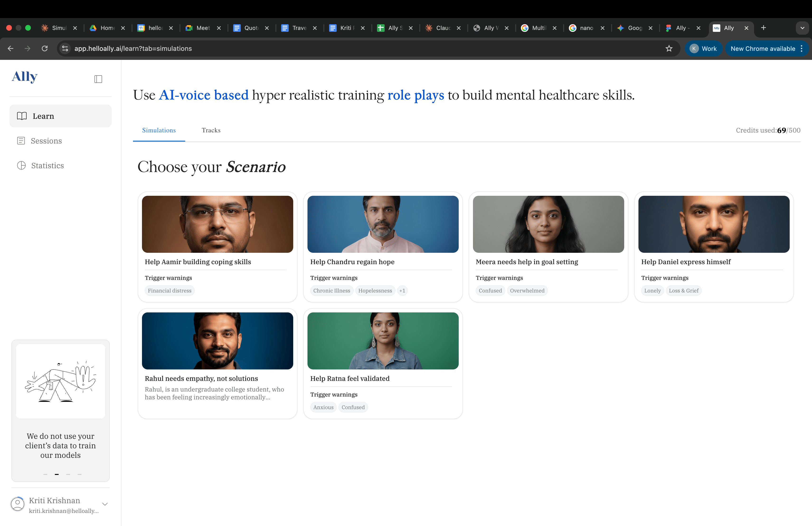Open the Work profile button
Viewport: 812px width, 526px height.
pos(703,48)
